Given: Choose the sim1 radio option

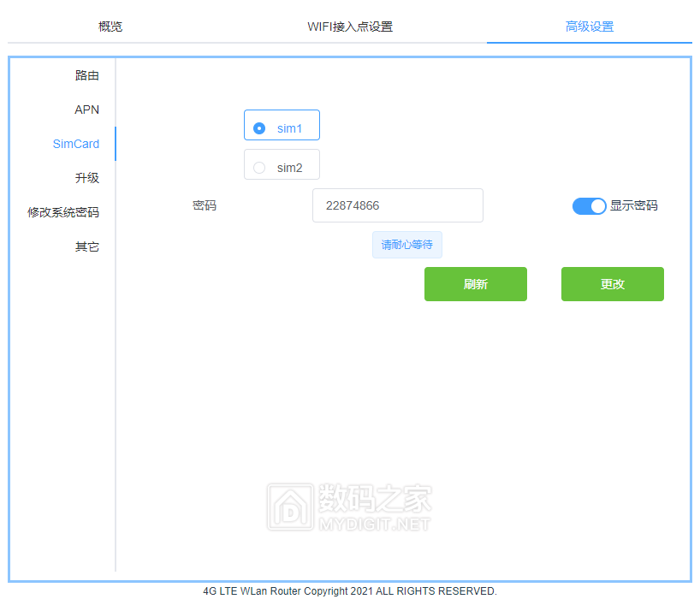Looking at the screenshot, I should point(282,125).
